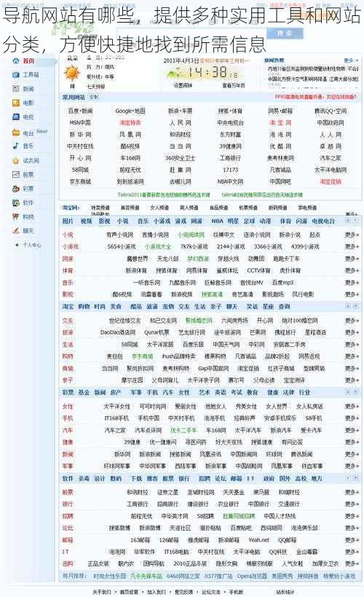364x597 pixels.
Task: Select 数码频道 in 淘宝网 row
Action: click(277, 208)
